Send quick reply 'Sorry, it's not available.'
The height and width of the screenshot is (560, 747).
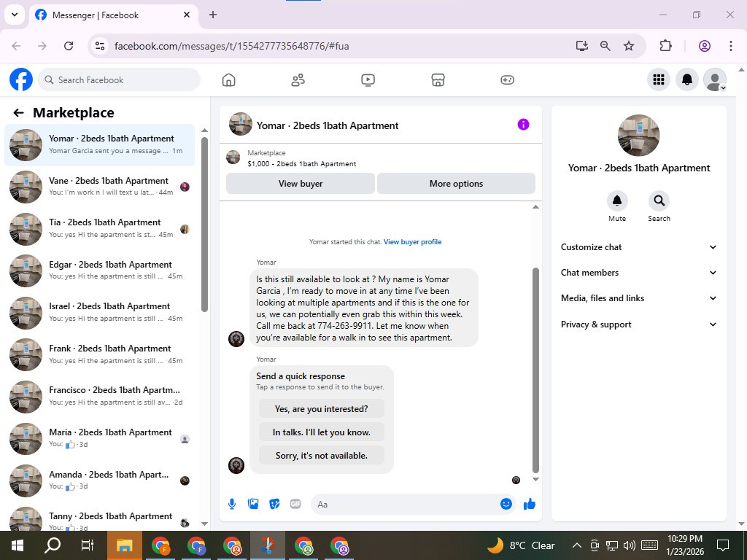[x=322, y=456]
